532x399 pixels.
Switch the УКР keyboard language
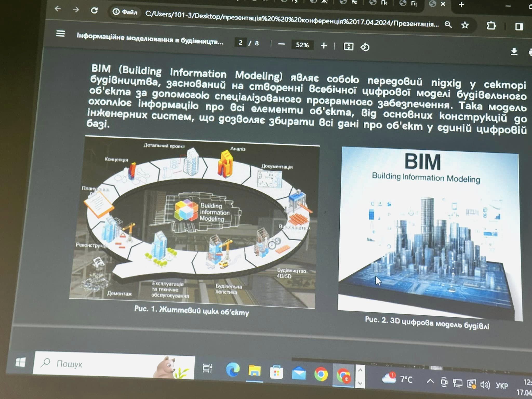(x=502, y=385)
